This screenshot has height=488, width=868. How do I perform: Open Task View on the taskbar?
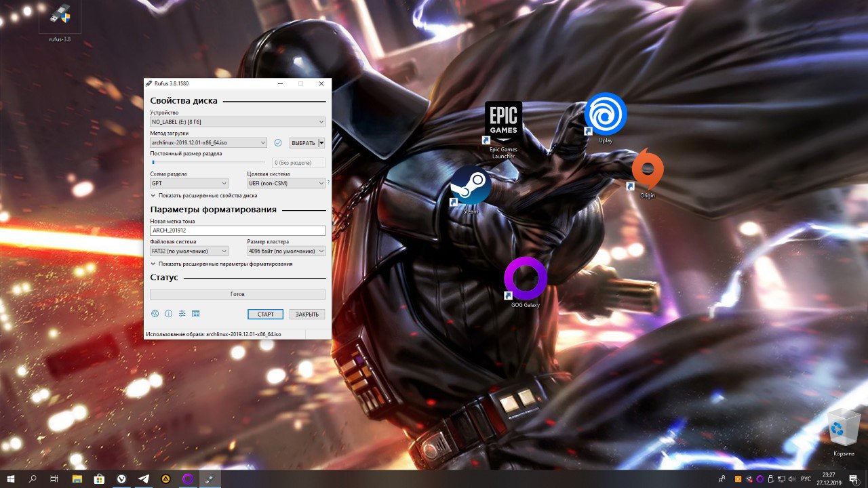[54, 479]
